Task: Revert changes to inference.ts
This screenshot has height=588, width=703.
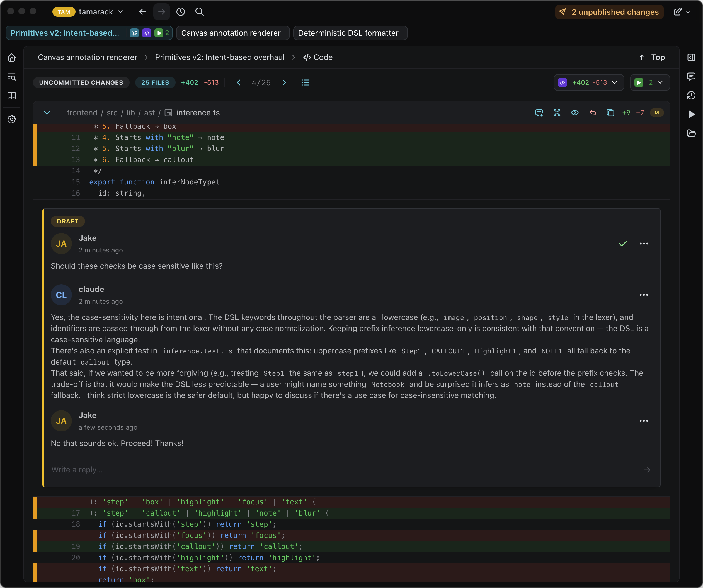Action: click(593, 113)
